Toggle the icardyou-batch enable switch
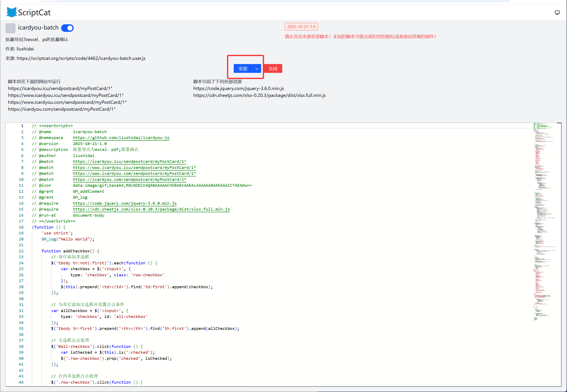567x392 pixels. (x=67, y=28)
